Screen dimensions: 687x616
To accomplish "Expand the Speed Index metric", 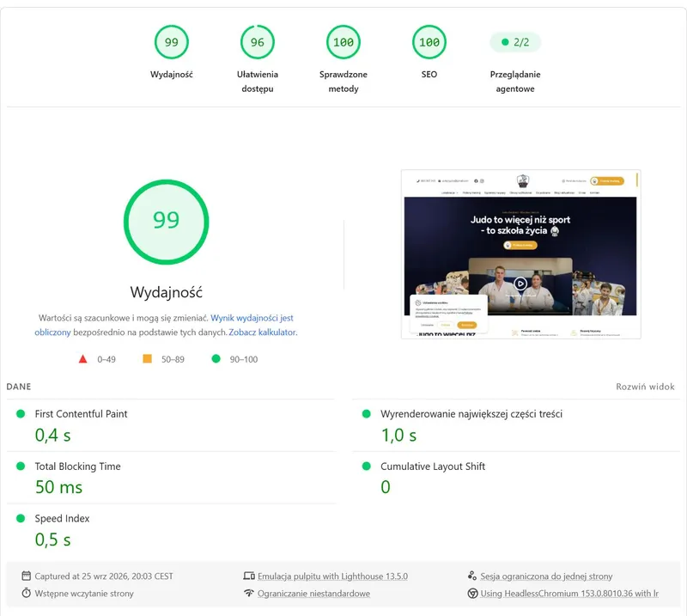I will [x=171, y=530].
